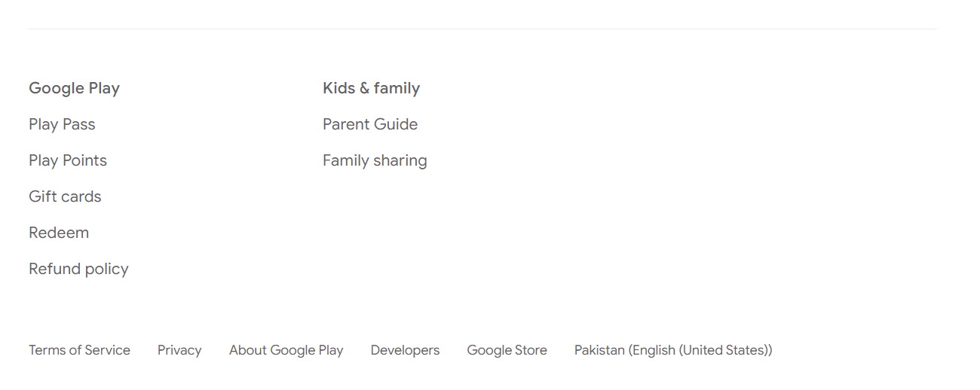Select Family sharing in footer
The width and height of the screenshot is (980, 390).
(375, 160)
